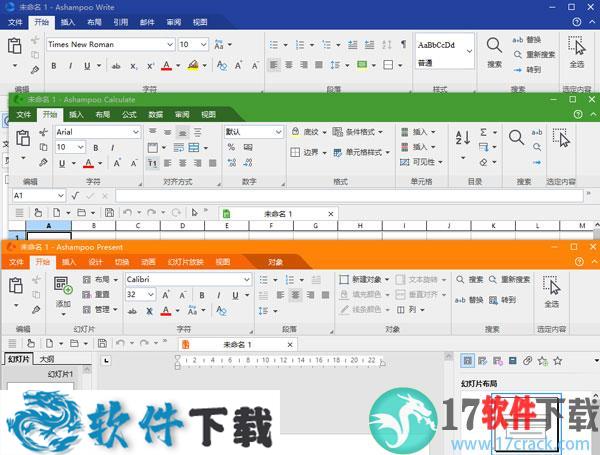Viewport: 600px width, 455px height.
Task: Click the A1 cell reference box
Action: point(39,196)
